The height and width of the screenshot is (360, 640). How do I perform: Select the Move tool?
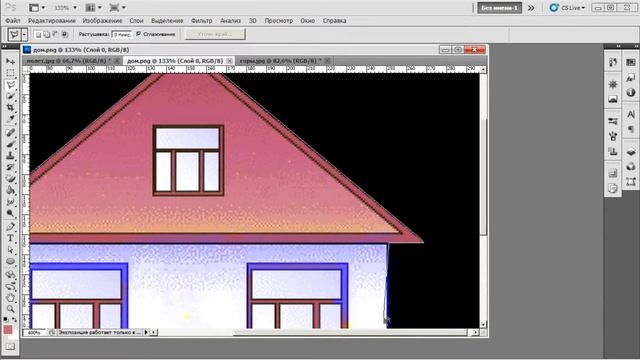(11, 62)
